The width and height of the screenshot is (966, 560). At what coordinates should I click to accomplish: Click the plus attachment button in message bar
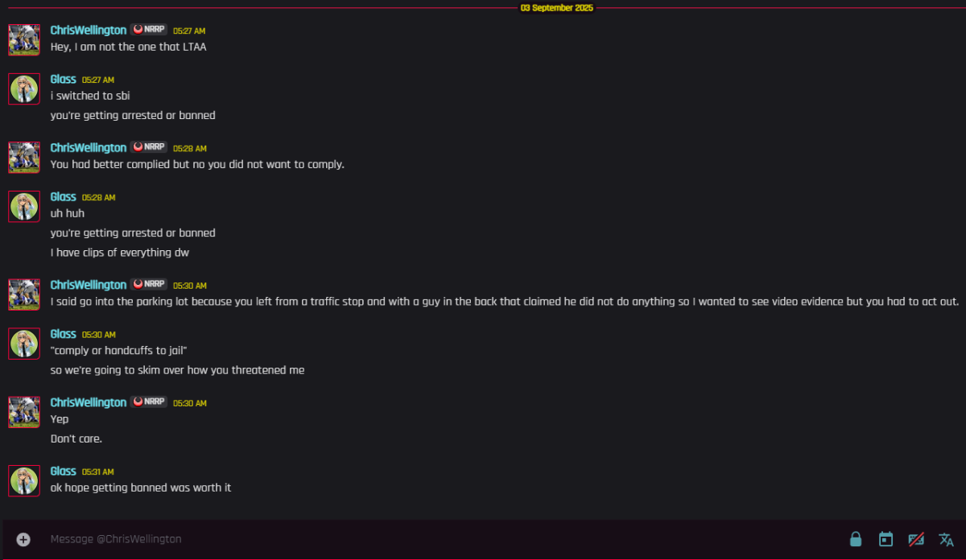pos(23,539)
